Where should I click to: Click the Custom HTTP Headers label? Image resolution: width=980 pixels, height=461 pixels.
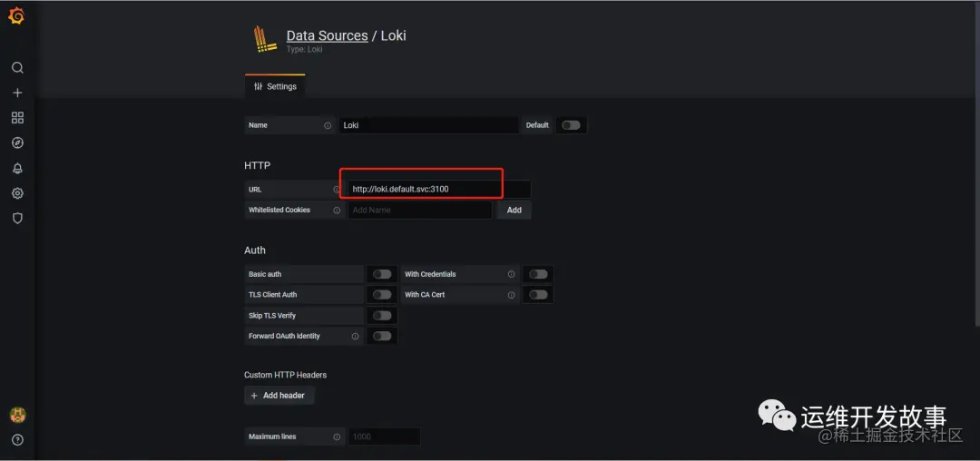point(286,375)
